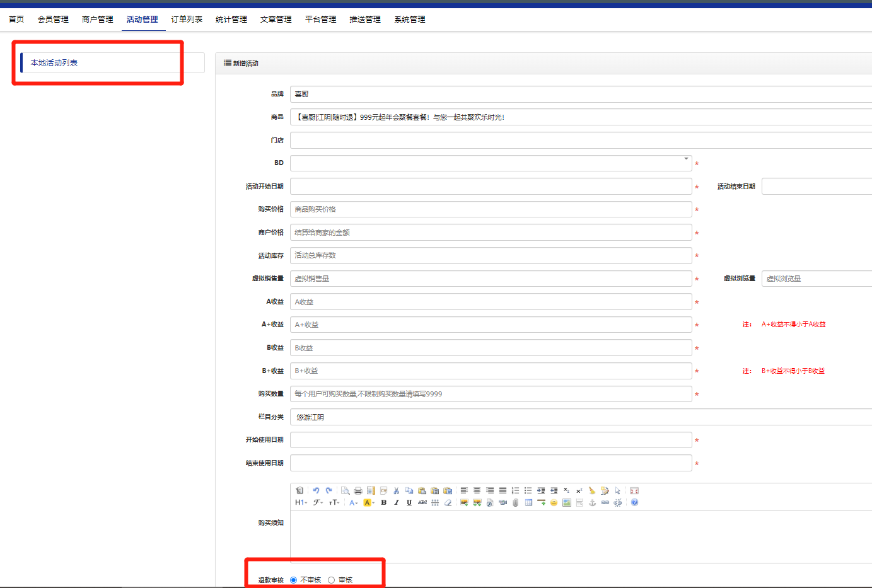Insert a code block in the editor
The image size is (872, 588).
coord(383,490)
